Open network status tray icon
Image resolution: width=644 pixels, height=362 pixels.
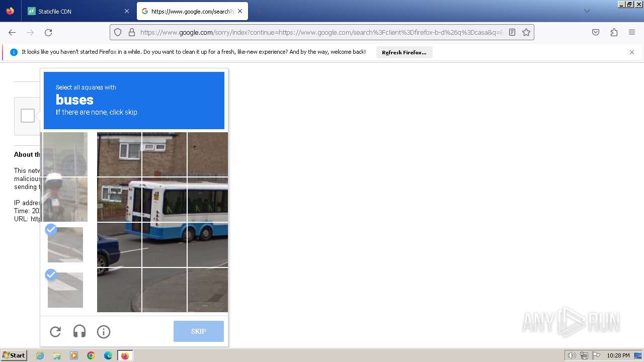point(584,355)
